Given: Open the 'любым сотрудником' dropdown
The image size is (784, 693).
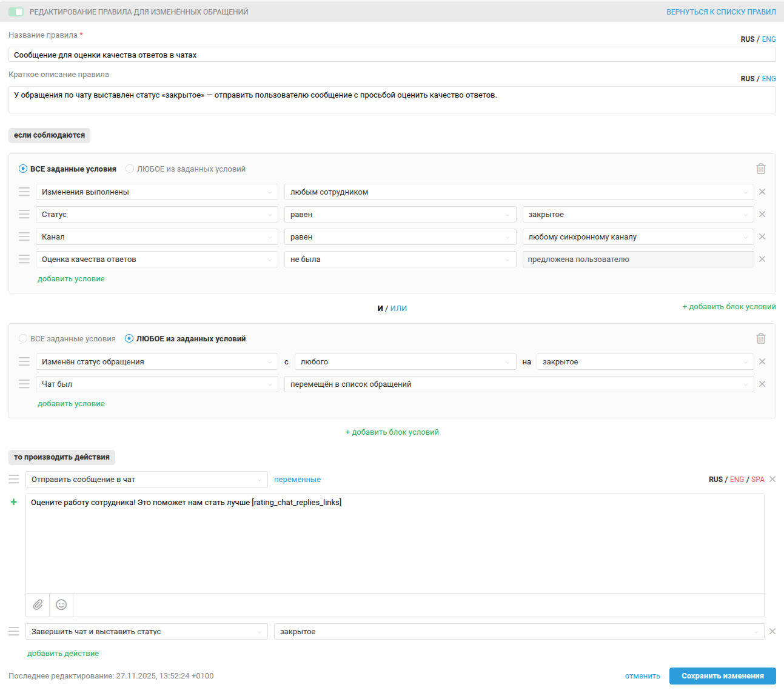Looking at the screenshot, I should click(x=518, y=192).
